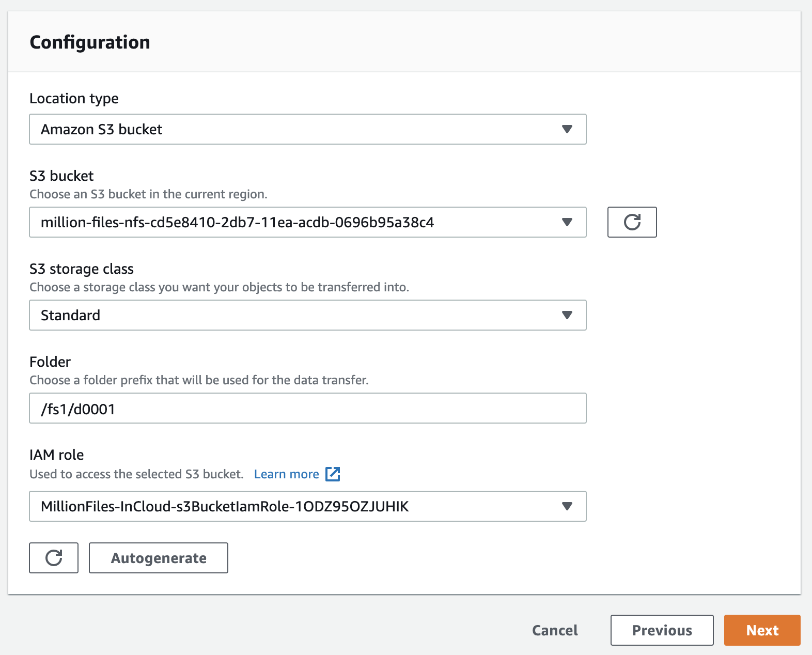
Task: Proceed with the orange Next button
Action: tap(762, 630)
